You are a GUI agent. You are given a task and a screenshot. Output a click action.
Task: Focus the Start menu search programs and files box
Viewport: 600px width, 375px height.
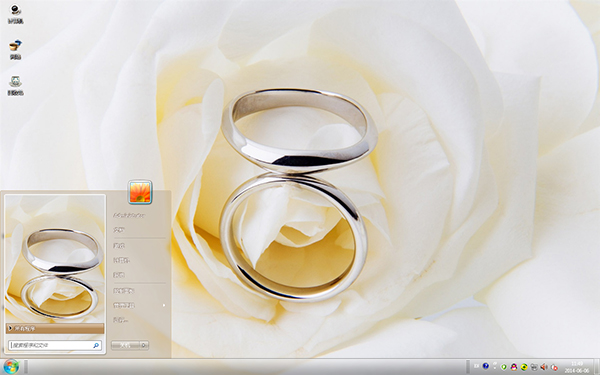pyautogui.click(x=55, y=345)
